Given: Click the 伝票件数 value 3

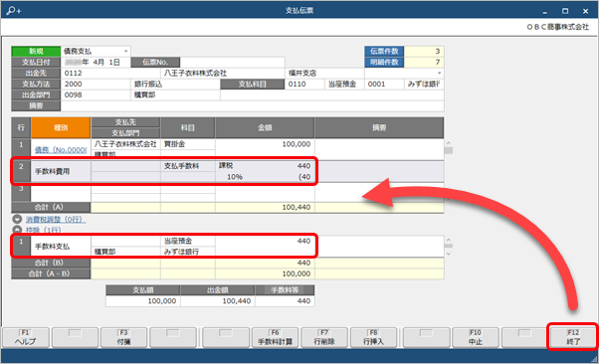Looking at the screenshot, I should [x=424, y=51].
